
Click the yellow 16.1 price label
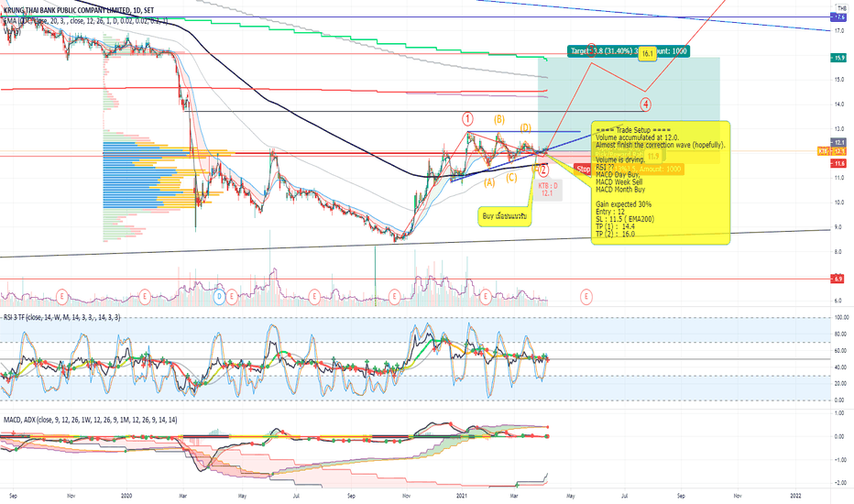647,54
